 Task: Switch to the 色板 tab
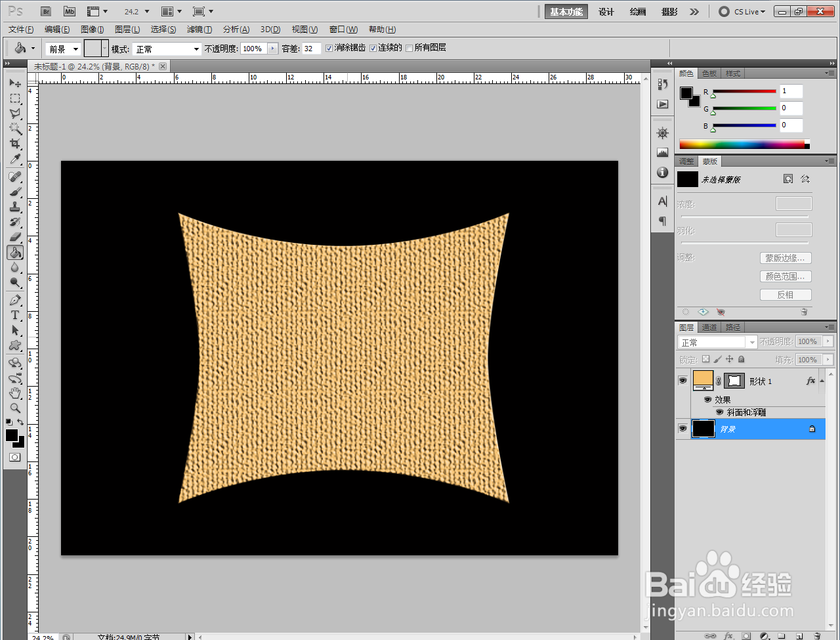click(x=709, y=74)
